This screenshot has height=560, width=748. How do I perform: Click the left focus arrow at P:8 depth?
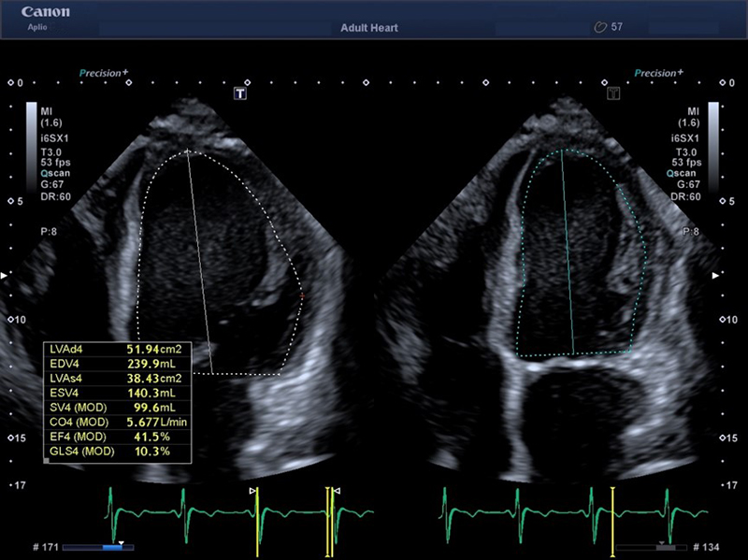click(x=4, y=276)
